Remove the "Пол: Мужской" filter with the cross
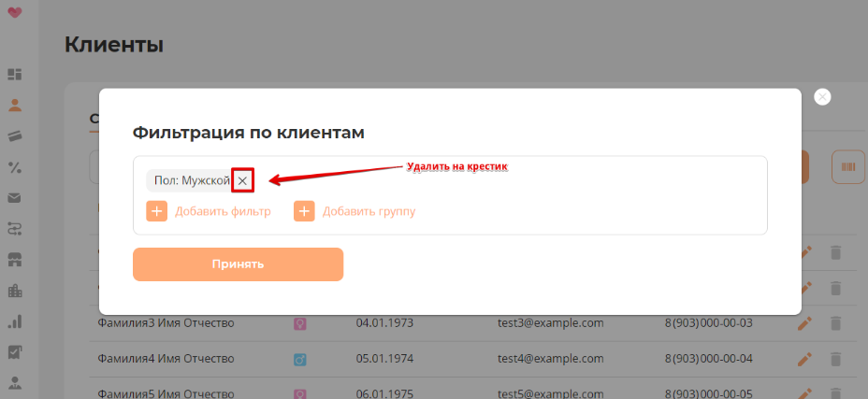Viewport: 868px width, 399px height. (242, 180)
